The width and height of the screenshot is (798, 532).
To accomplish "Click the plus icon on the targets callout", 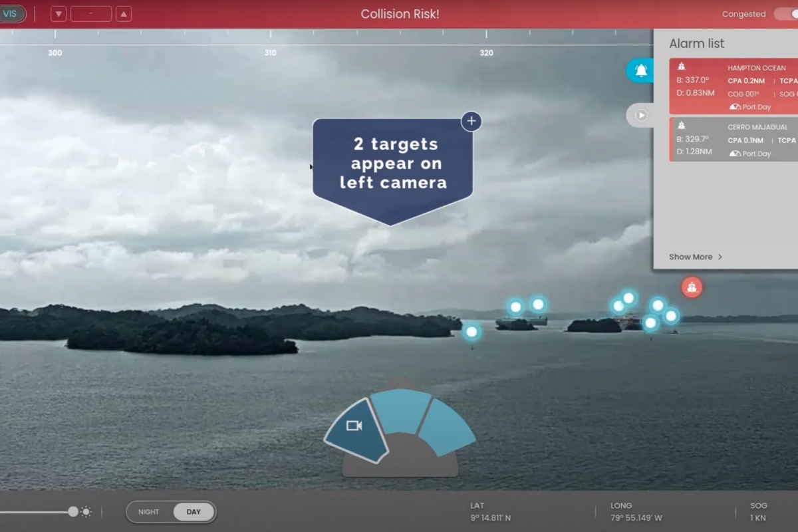I will (x=471, y=121).
